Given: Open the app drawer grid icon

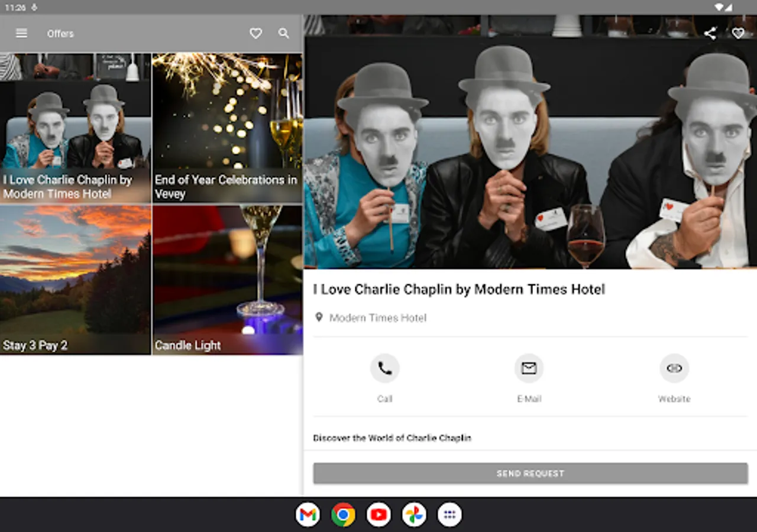Looking at the screenshot, I should (x=449, y=515).
